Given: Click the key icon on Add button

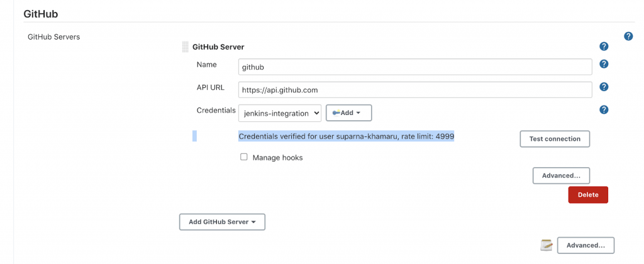Looking at the screenshot, I should point(336,113).
